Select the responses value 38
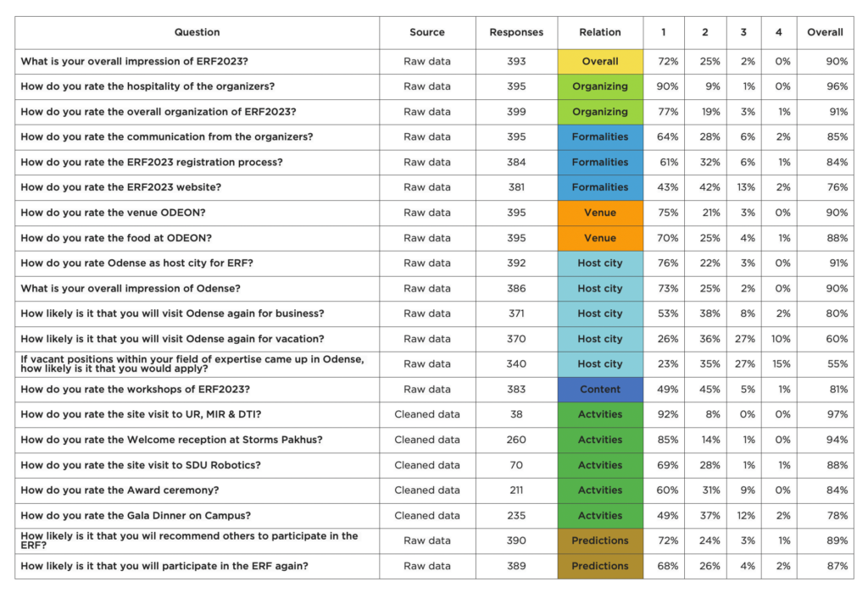This screenshot has height=593, width=868. [516, 414]
